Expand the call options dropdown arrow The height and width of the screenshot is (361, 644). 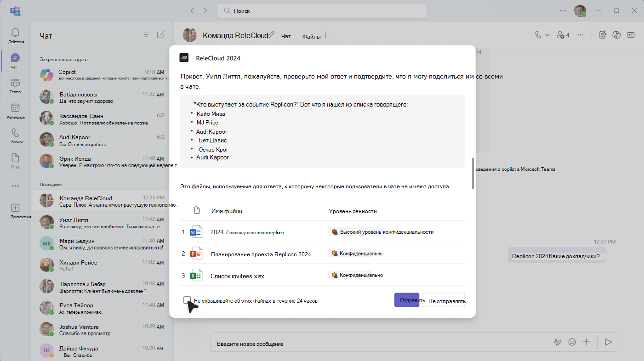547,35
